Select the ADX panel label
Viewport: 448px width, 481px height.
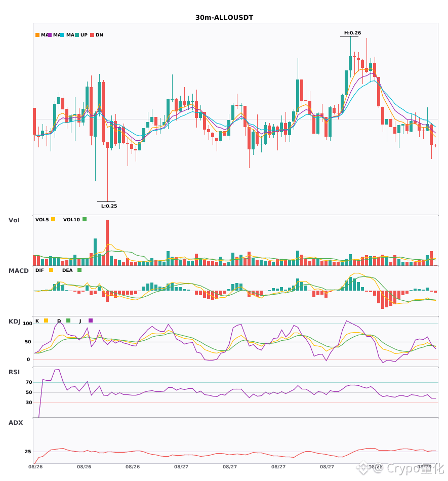coord(16,423)
